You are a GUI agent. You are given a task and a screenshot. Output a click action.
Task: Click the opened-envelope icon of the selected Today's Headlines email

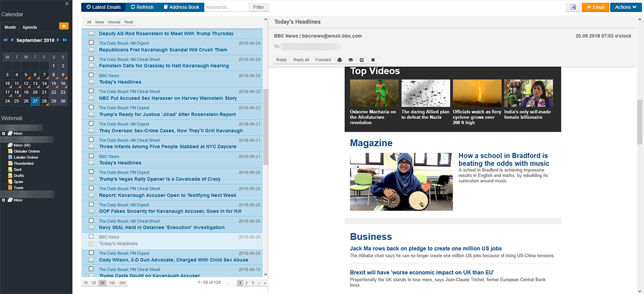click(x=91, y=244)
